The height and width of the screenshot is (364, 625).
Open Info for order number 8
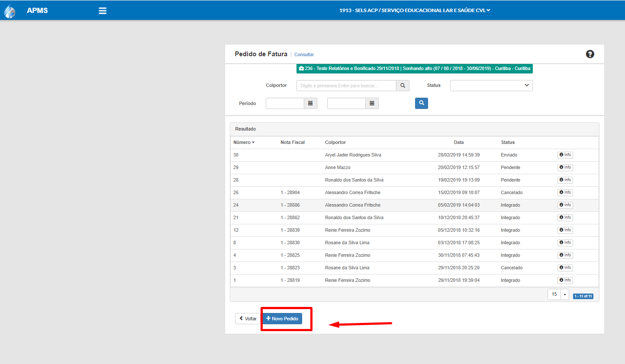pyautogui.click(x=565, y=243)
